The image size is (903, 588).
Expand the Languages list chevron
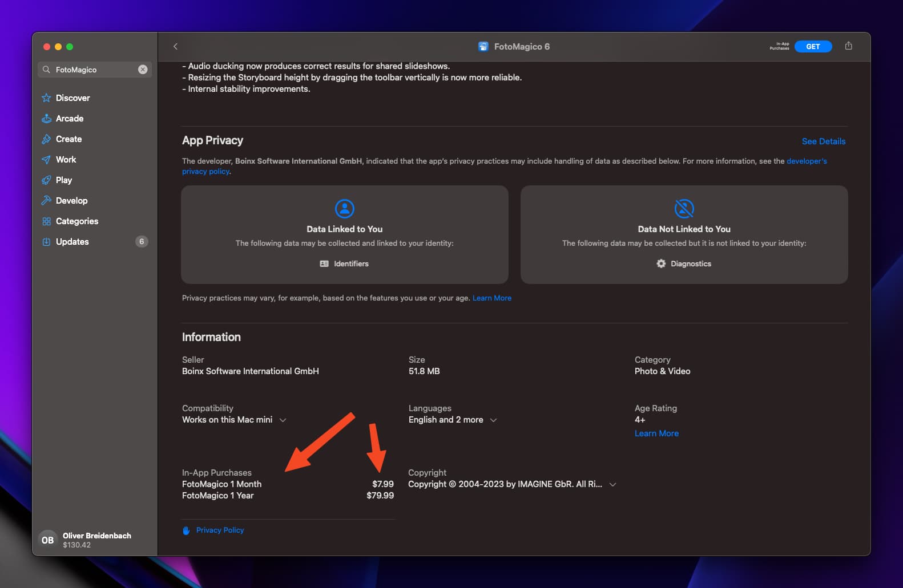(x=493, y=420)
